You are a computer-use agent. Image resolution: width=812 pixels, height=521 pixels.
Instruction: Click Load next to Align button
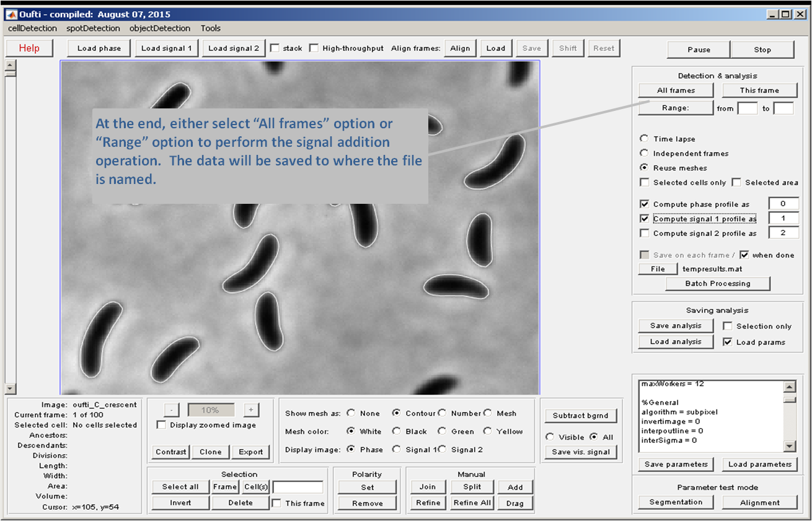tap(496, 48)
